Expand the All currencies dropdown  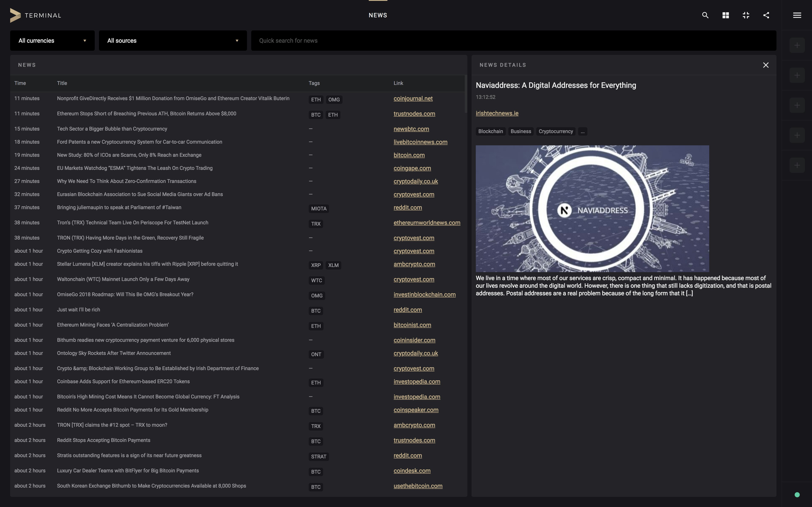pyautogui.click(x=52, y=41)
